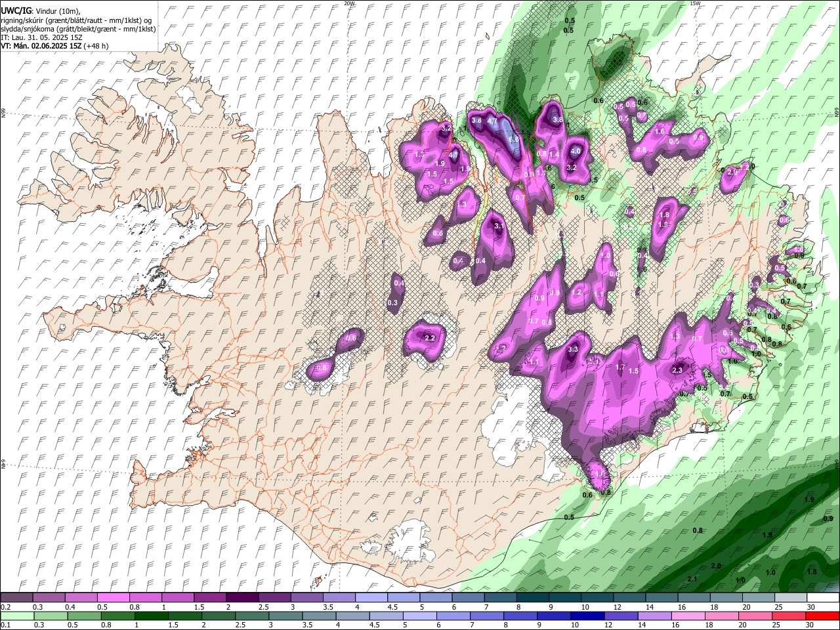Click the dark blue rain swatch between 10 and 12
The width and height of the screenshot is (840, 630).
point(588,616)
